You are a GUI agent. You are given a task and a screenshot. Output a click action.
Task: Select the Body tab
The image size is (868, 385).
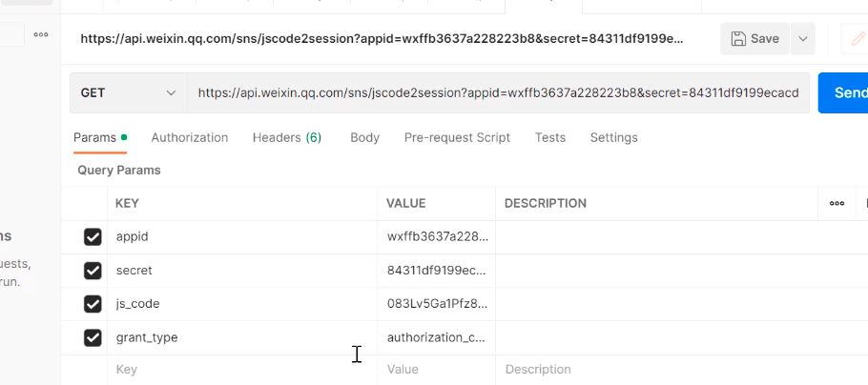364,137
